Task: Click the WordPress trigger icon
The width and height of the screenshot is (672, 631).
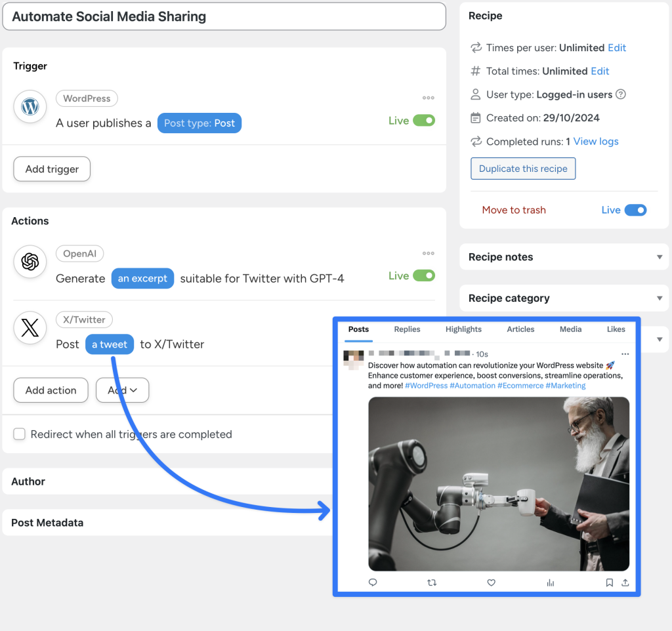Action: (30, 106)
